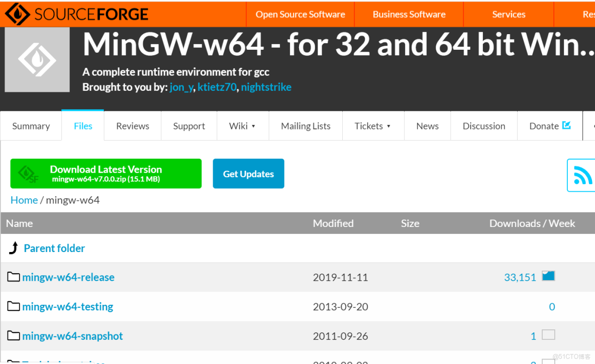The image size is (595, 364).
Task: Click the Donate external-link icon
Action: pyautogui.click(x=566, y=126)
